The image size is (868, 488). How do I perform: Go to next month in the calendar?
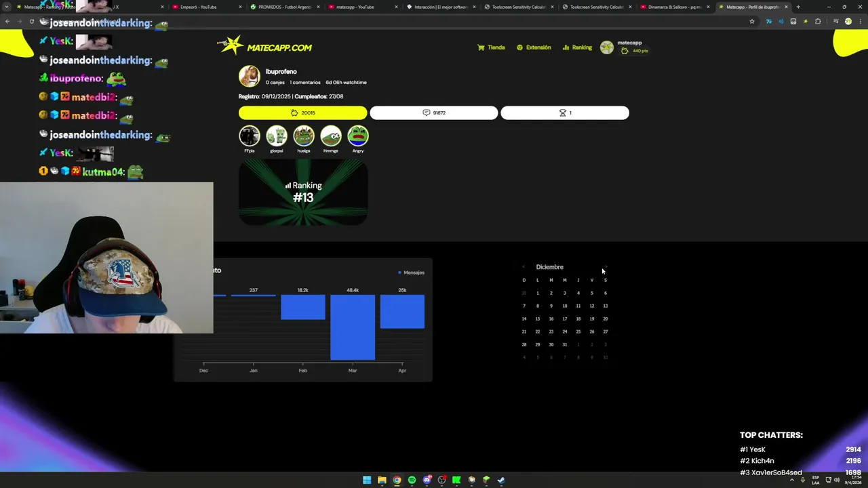pyautogui.click(x=605, y=267)
